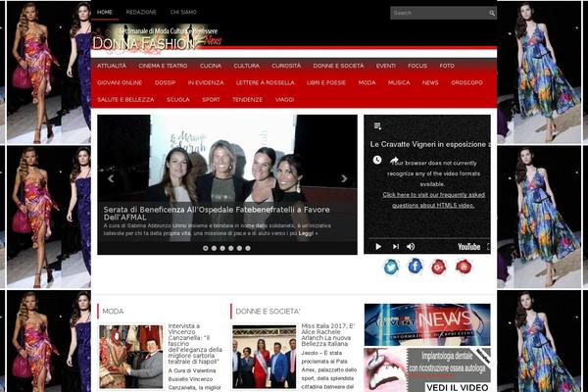Open the Event NEWS banner
588x392 pixels.
pyautogui.click(x=427, y=324)
